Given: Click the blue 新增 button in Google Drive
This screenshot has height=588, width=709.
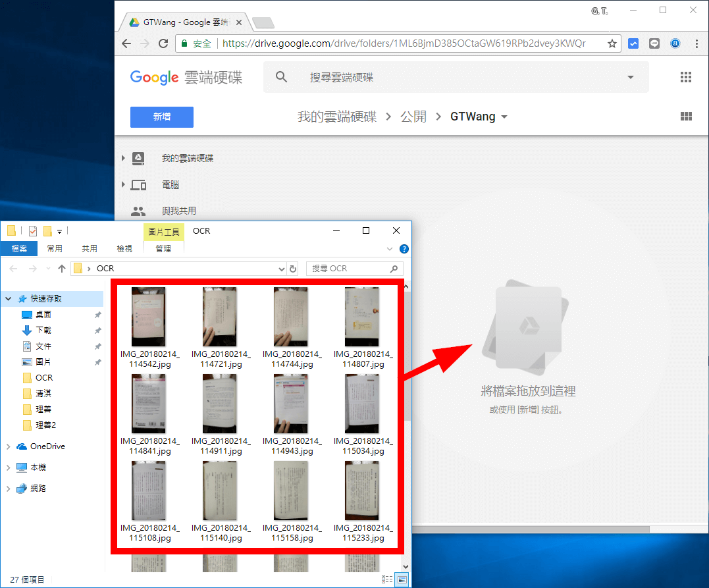Looking at the screenshot, I should click(161, 117).
